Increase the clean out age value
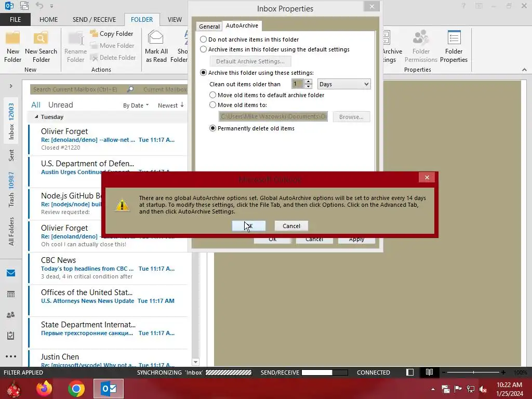Viewport: 532px width, 399px height. (x=308, y=82)
